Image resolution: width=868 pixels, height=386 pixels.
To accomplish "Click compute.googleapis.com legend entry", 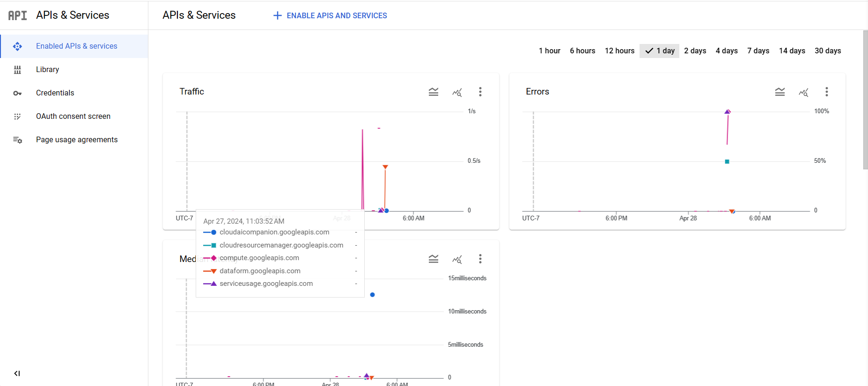I will (x=259, y=258).
